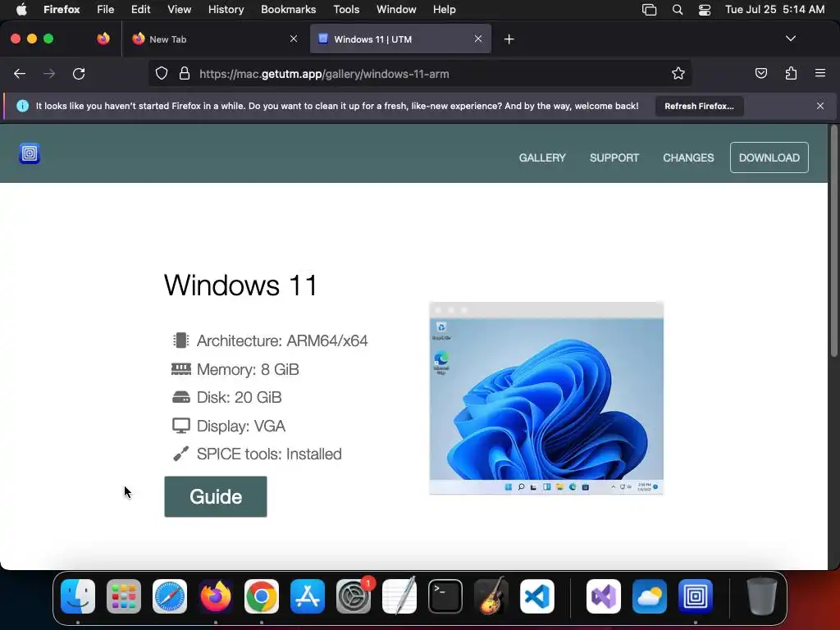840x630 pixels.
Task: Open Control Center in menu bar
Action: point(705,10)
